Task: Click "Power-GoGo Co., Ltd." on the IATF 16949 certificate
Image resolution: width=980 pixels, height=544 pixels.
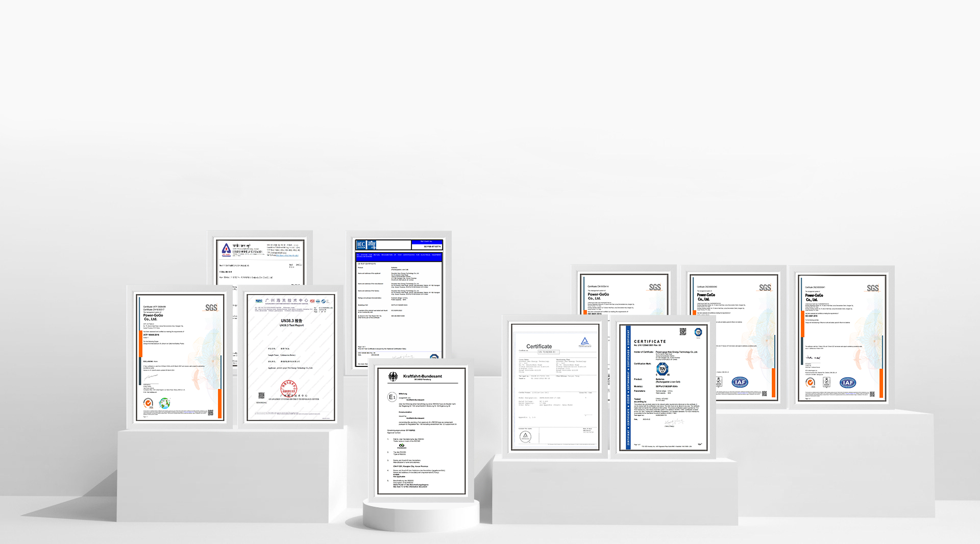Action: (153, 317)
